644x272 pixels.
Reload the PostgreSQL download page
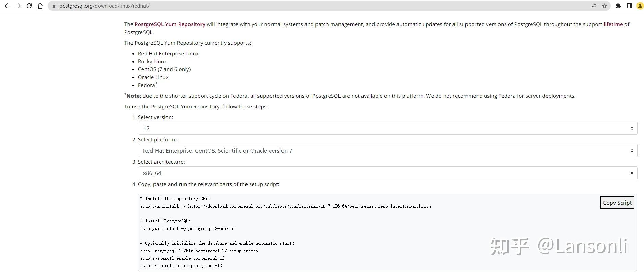[29, 6]
